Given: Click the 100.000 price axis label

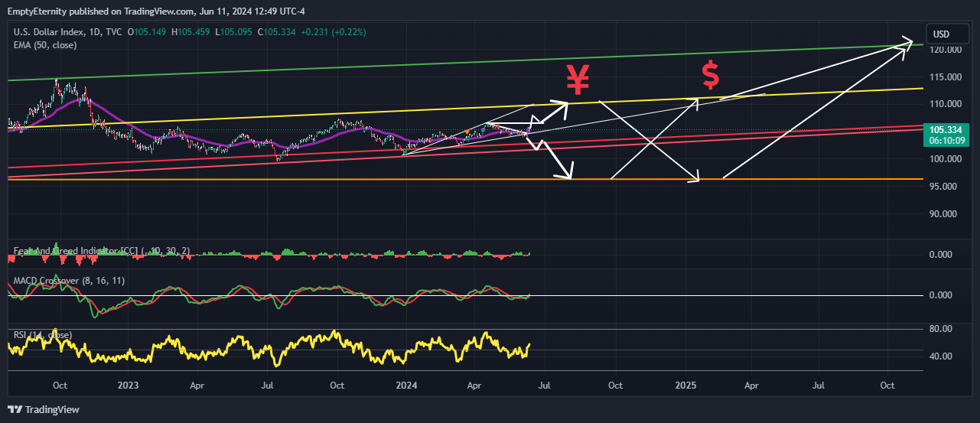Looking at the screenshot, I should click(x=945, y=159).
